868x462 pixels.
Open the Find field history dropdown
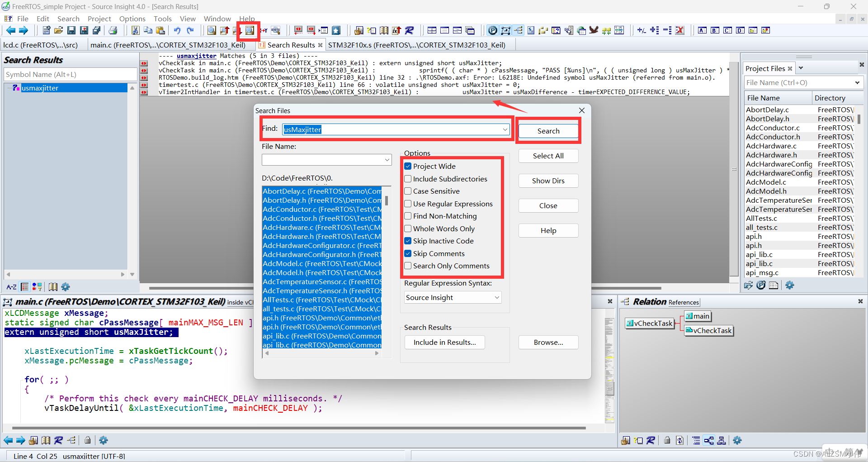pyautogui.click(x=505, y=129)
